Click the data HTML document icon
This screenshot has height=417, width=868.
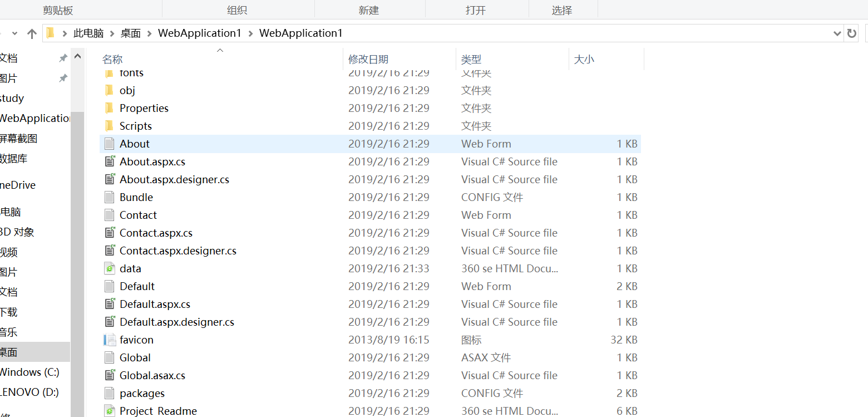coord(110,268)
